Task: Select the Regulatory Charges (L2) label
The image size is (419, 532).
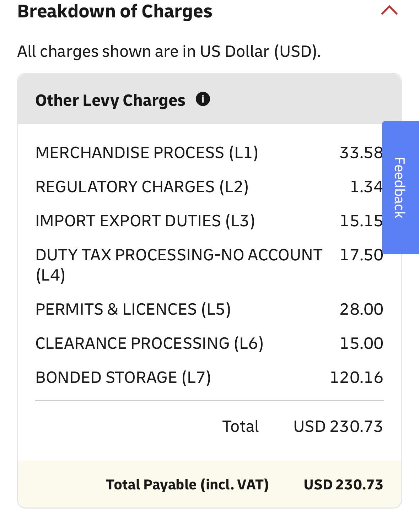Action: pyautogui.click(x=142, y=187)
